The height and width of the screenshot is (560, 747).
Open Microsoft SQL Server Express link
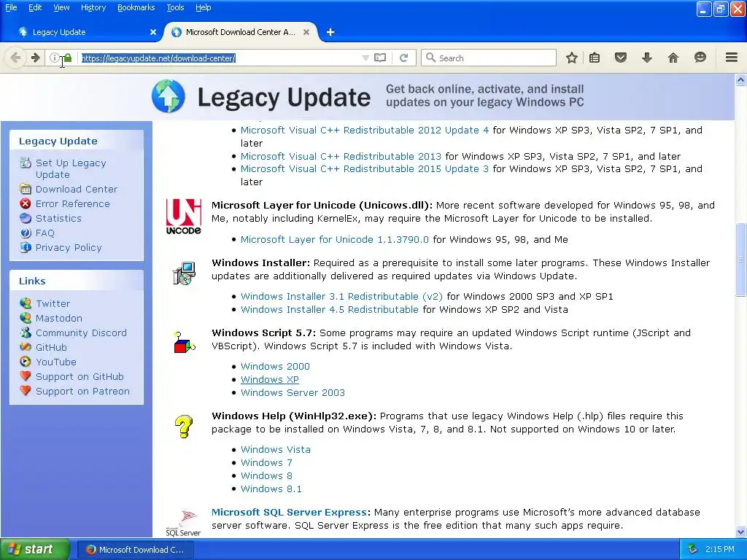pos(289,513)
